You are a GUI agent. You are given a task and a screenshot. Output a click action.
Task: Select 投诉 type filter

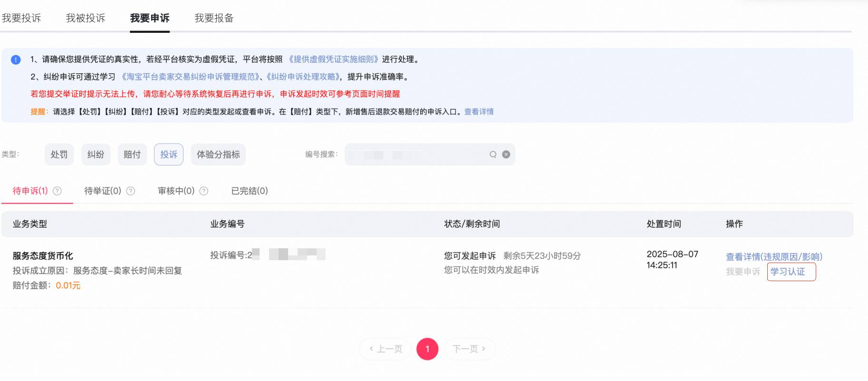pos(169,155)
